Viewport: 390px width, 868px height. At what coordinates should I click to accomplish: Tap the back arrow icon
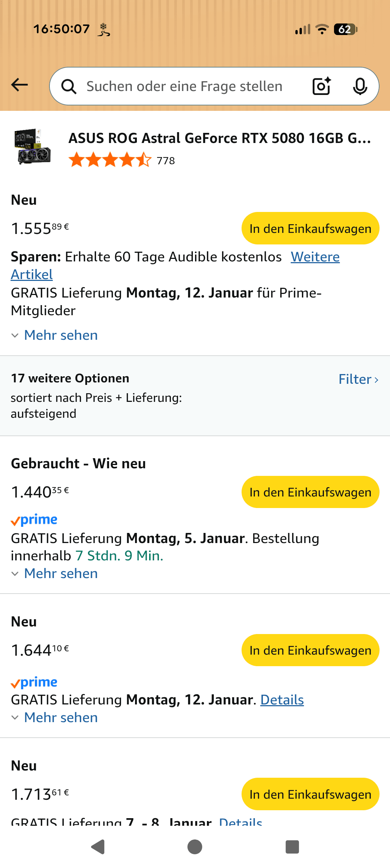pyautogui.click(x=19, y=85)
